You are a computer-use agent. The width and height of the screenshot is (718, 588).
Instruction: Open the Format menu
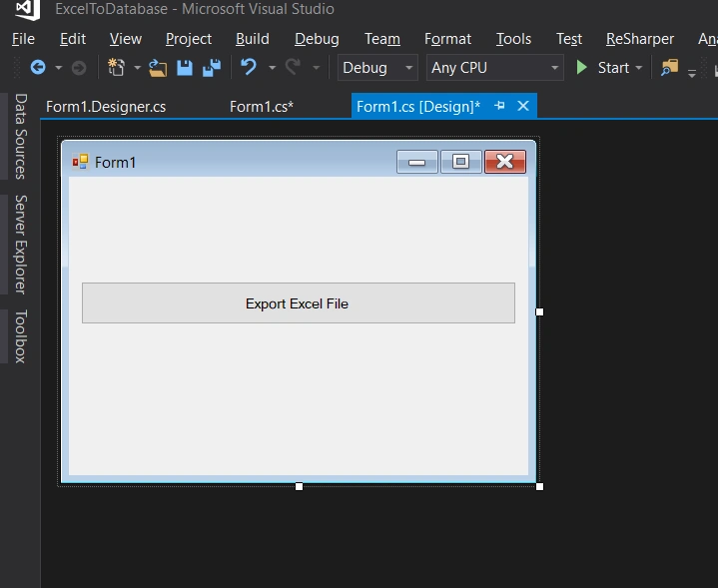coord(447,39)
